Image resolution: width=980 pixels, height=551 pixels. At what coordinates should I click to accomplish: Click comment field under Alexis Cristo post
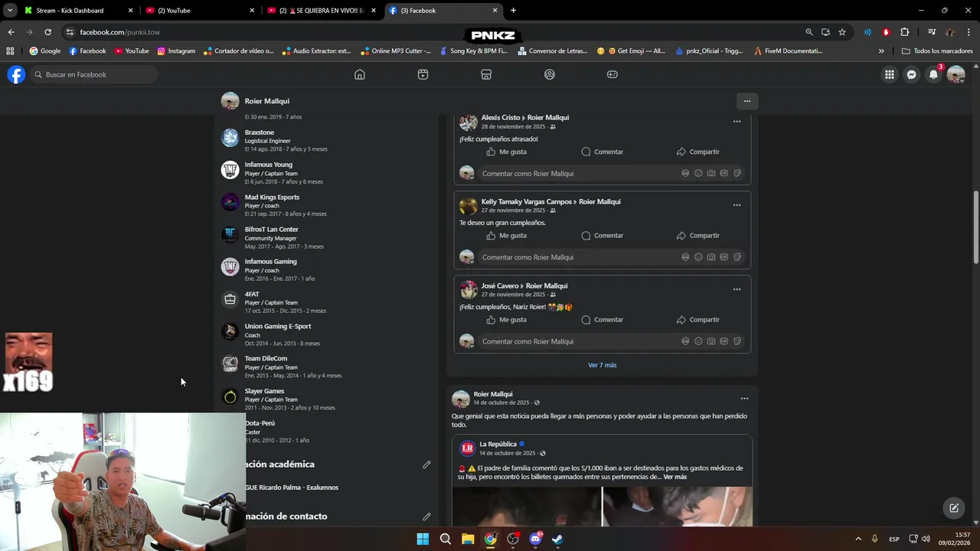612,174
